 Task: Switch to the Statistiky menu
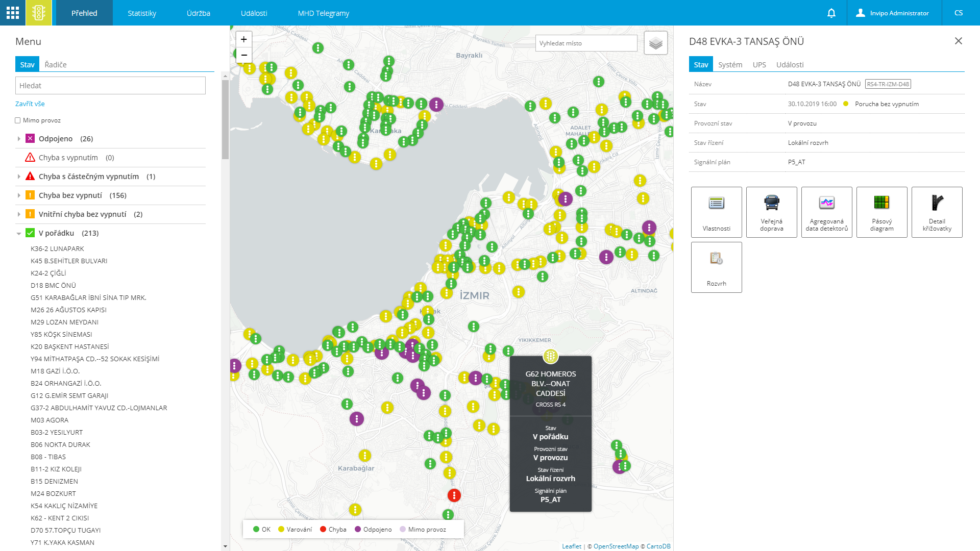(142, 13)
